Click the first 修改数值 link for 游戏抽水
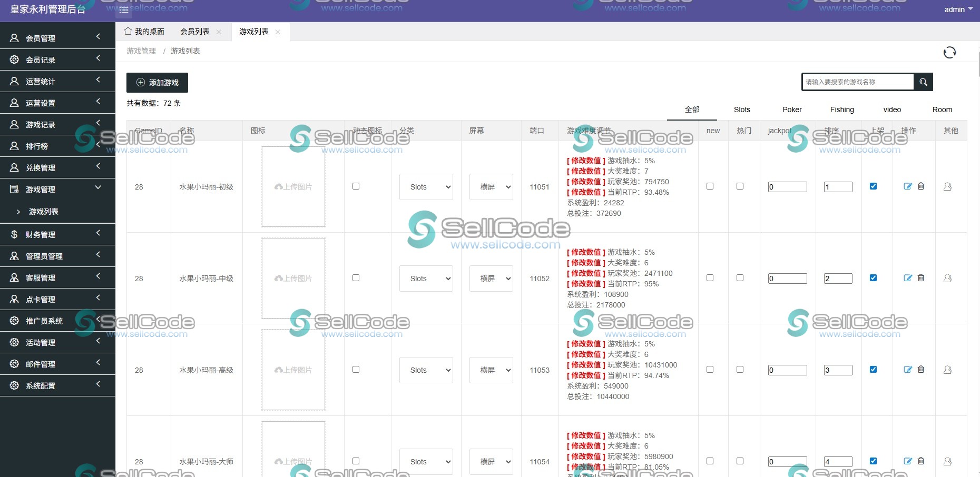 (x=585, y=161)
